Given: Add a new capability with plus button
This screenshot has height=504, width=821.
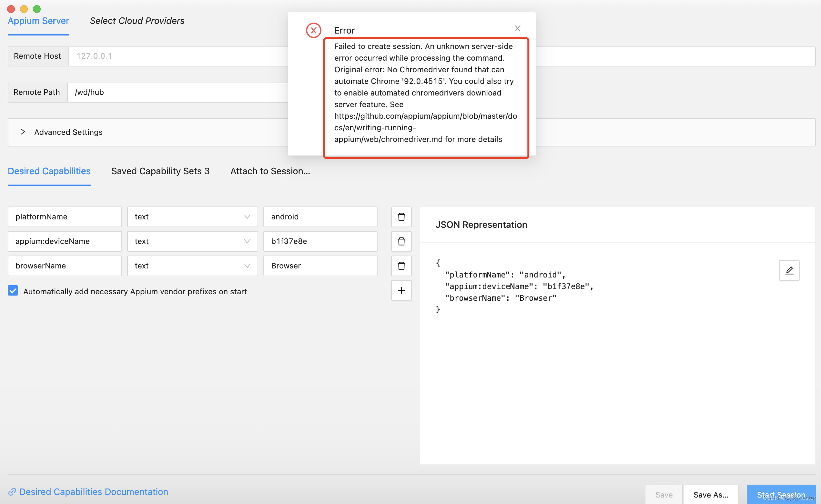Looking at the screenshot, I should pyautogui.click(x=401, y=290).
